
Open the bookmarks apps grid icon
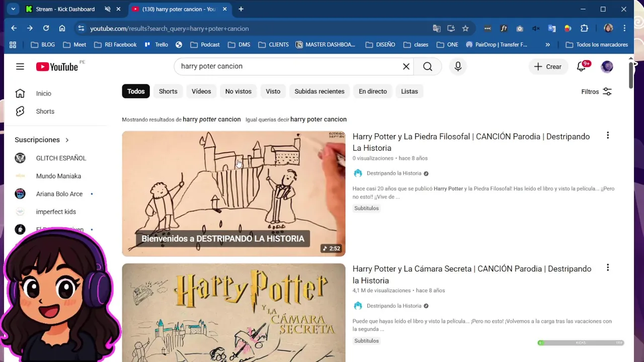tap(13, 44)
